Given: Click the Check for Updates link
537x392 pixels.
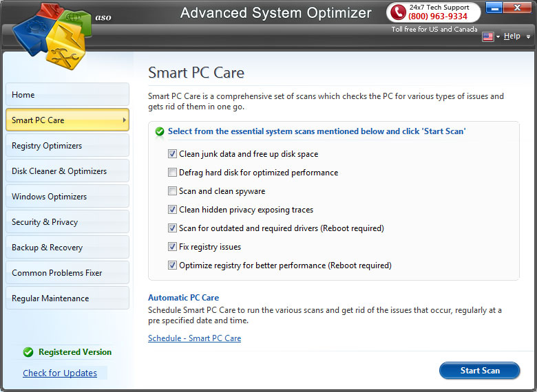Looking at the screenshot, I should [60, 373].
